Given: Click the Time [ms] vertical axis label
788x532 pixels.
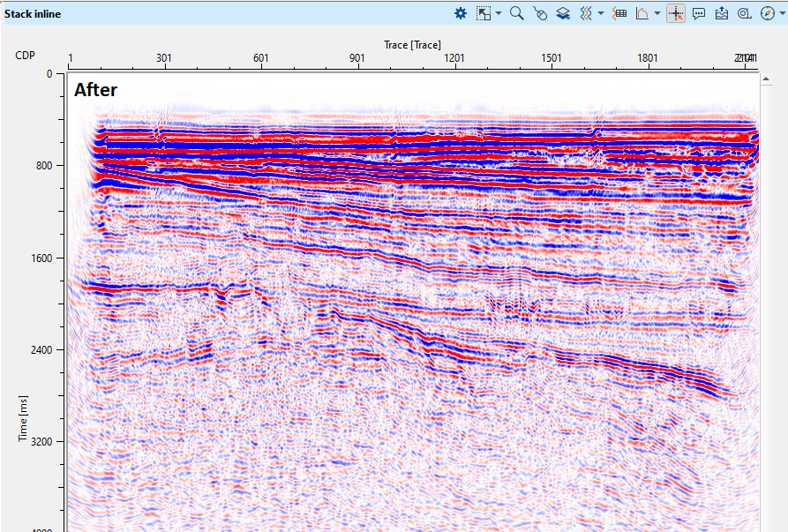Looking at the screenshot, I should [x=24, y=418].
